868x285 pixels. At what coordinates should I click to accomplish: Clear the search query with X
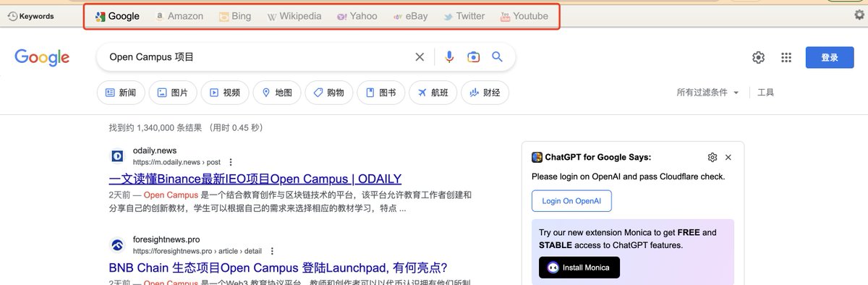coord(420,57)
